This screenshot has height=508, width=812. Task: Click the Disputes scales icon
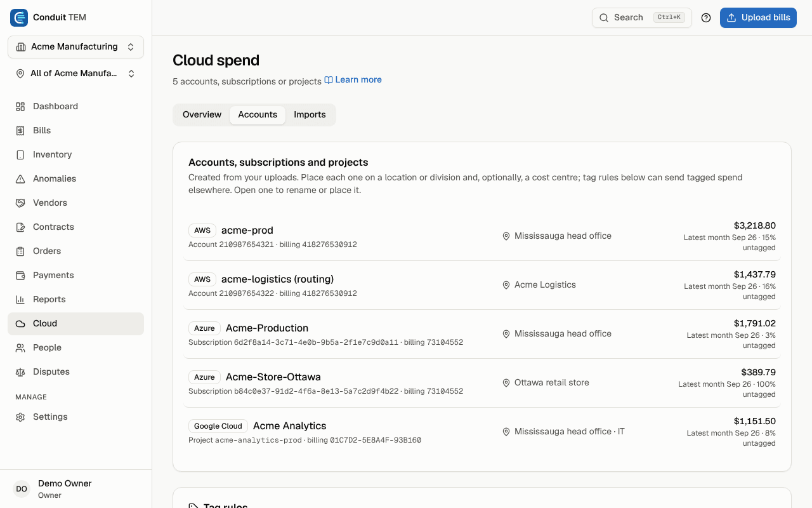pos(20,372)
